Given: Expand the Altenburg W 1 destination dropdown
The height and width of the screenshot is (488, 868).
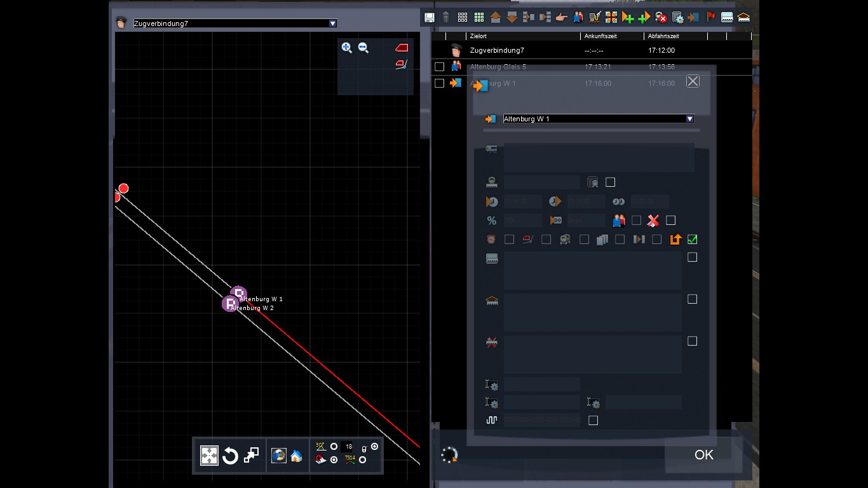Looking at the screenshot, I should tap(689, 119).
